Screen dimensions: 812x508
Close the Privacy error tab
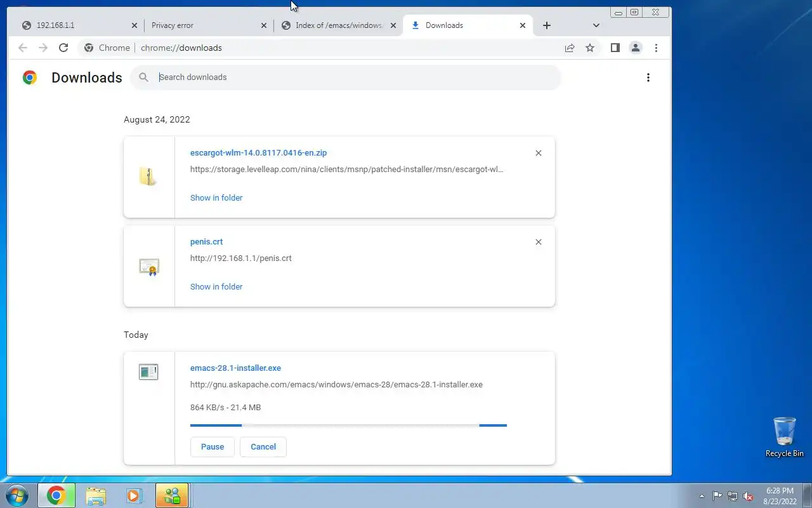pyautogui.click(x=264, y=25)
